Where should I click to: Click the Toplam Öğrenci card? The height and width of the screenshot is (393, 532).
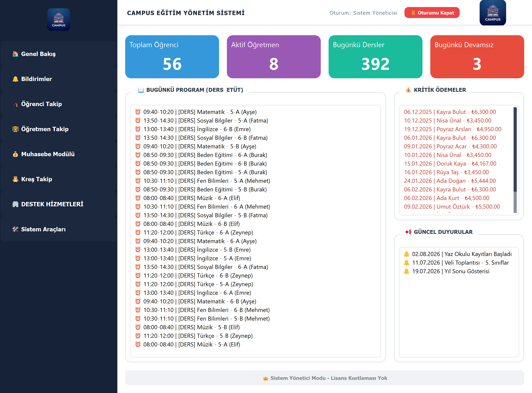click(x=172, y=57)
